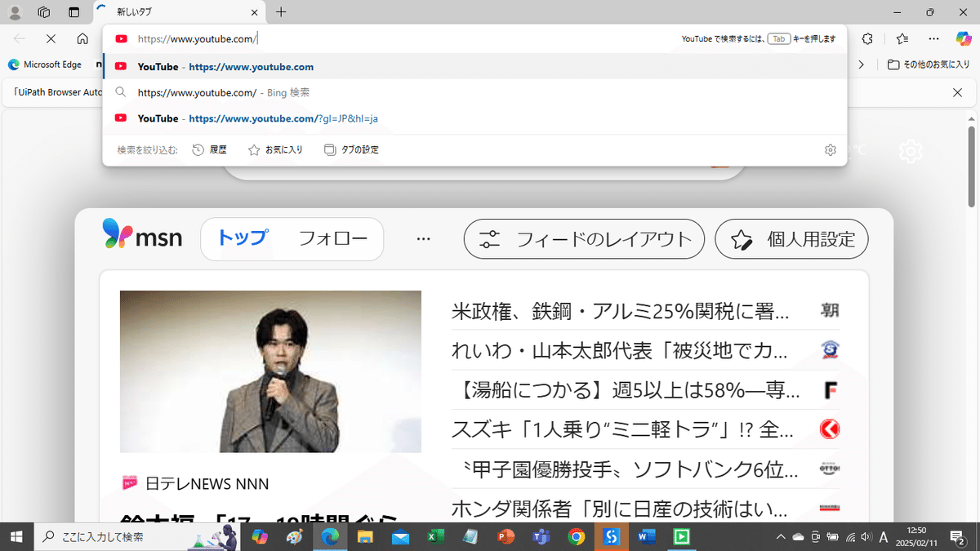The width and height of the screenshot is (980, 551).
Task: Open headline 米政権、鉄鋼・アルミ25%関税に署
Action: point(620,310)
